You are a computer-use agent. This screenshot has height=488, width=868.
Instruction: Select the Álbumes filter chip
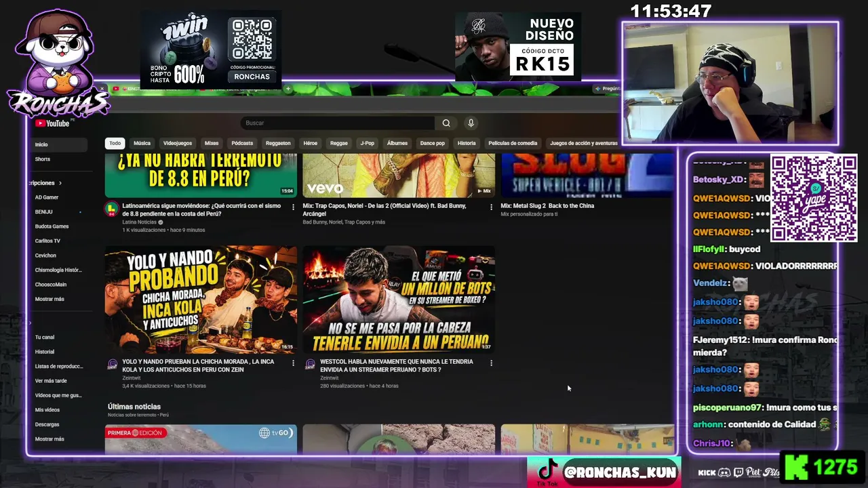(397, 143)
